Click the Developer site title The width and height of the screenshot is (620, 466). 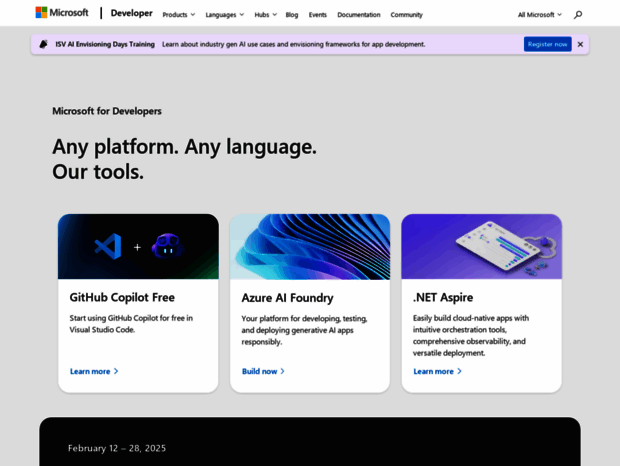tap(131, 13)
